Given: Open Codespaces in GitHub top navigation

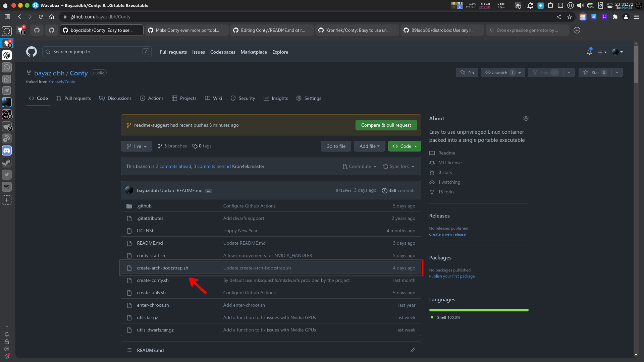Looking at the screenshot, I should coord(223,52).
